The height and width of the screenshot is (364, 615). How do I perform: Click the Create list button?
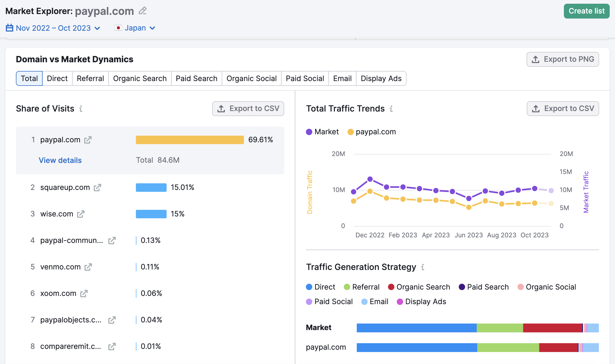(x=586, y=11)
